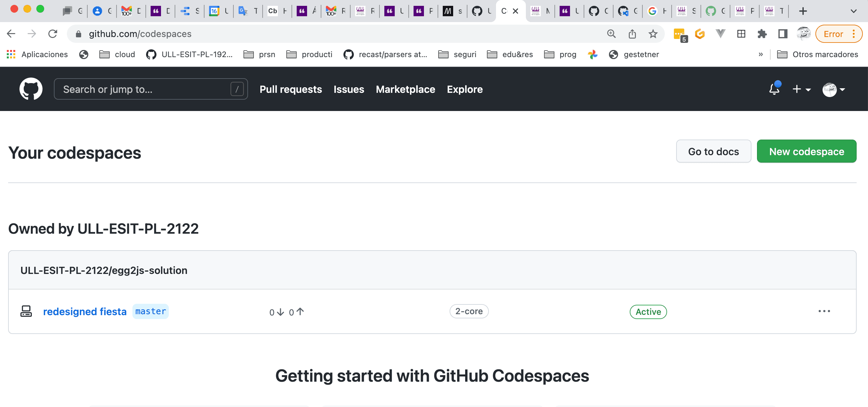Screen dimensions: 868x407
Task: Click the share page icon
Action: click(x=632, y=34)
